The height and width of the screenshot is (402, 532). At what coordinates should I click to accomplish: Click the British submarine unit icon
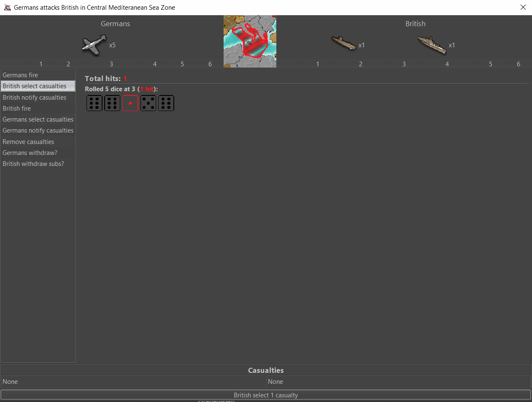pyautogui.click(x=343, y=43)
